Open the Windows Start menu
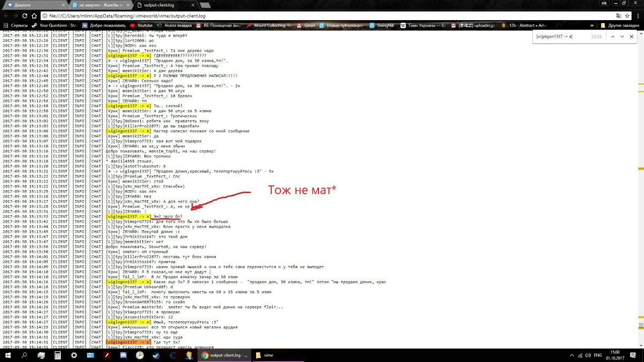This screenshot has width=644, height=362. coord(8,355)
